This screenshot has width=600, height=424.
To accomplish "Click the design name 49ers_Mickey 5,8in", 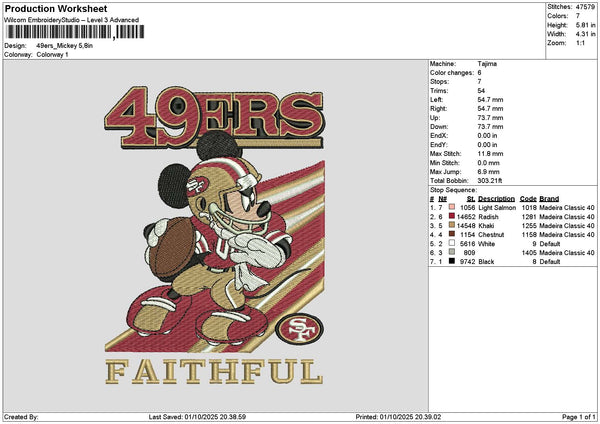I will click(64, 46).
